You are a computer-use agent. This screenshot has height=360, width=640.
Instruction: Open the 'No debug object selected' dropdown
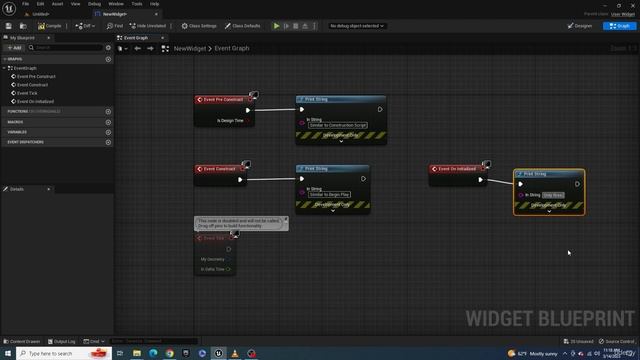357,26
